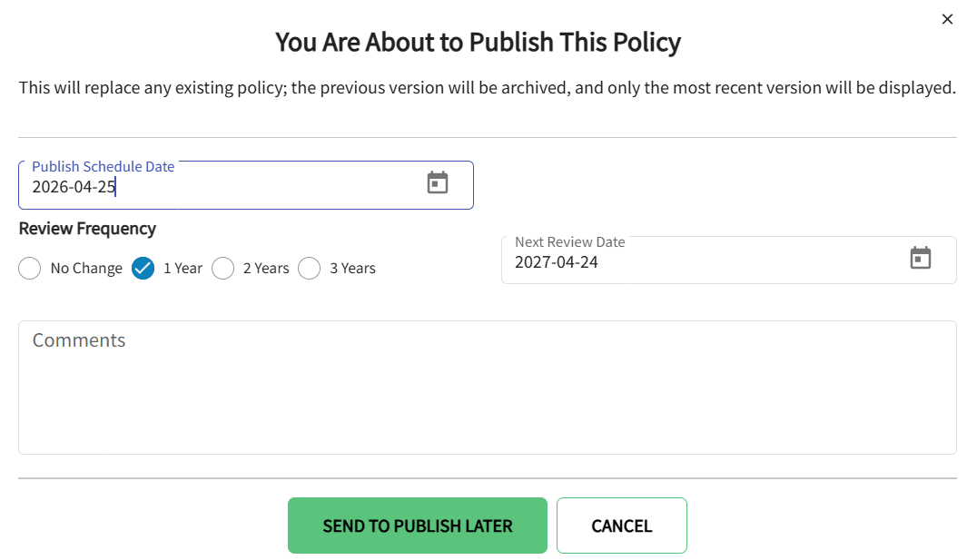967x560 pixels.
Task: Click the Publish Schedule Date input field
Action: click(227, 188)
